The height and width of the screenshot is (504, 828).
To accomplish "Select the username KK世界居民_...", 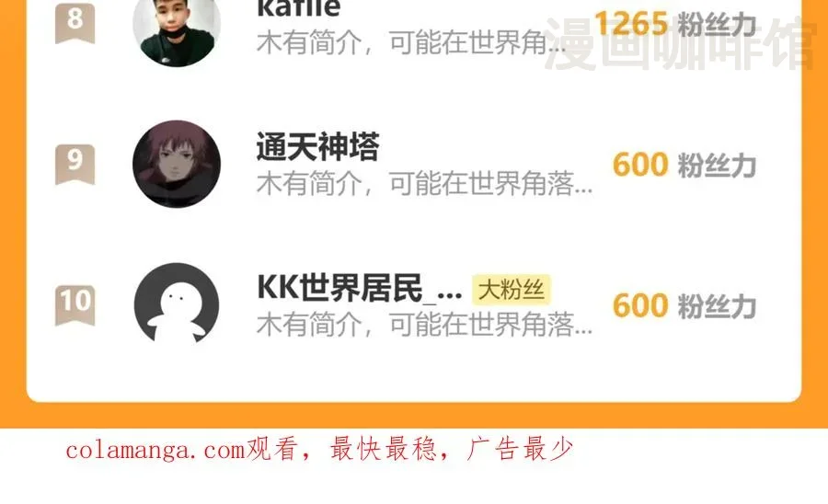I will (x=360, y=288).
